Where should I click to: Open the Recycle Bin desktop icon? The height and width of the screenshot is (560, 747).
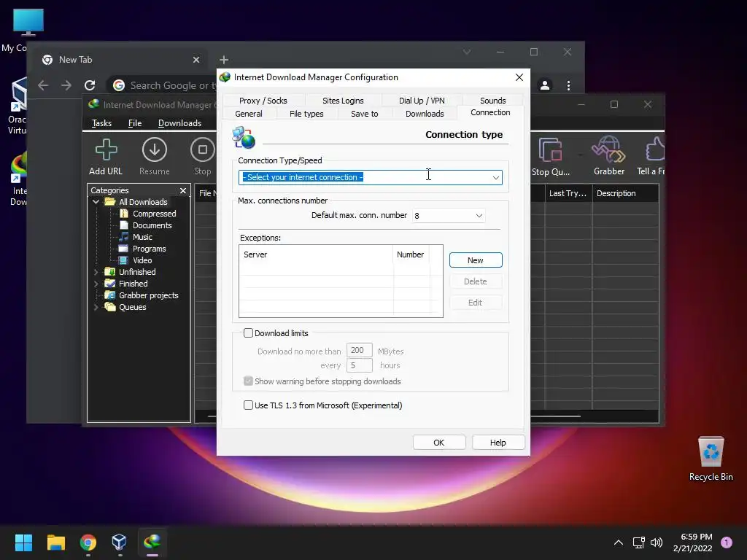coord(711,459)
